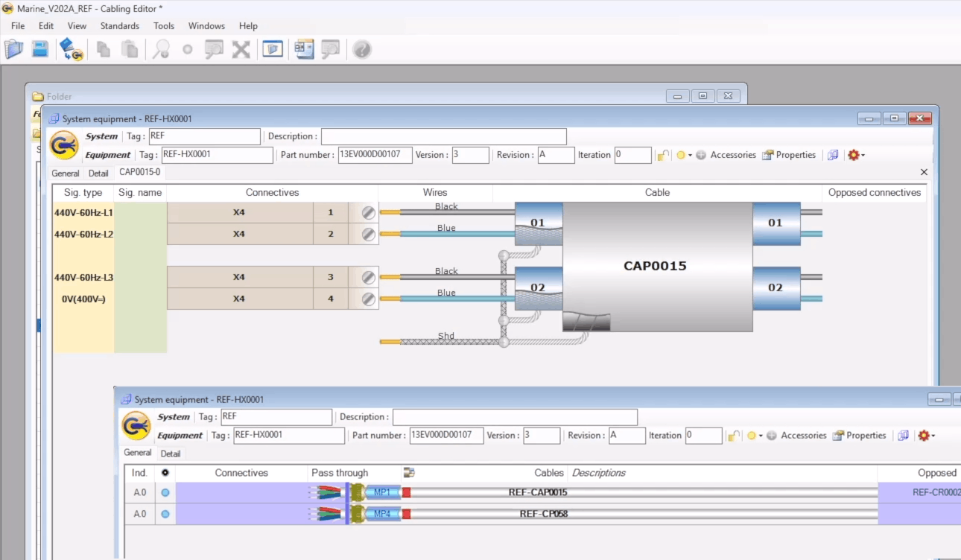Click the open folder icon in main toolbar

click(x=14, y=50)
